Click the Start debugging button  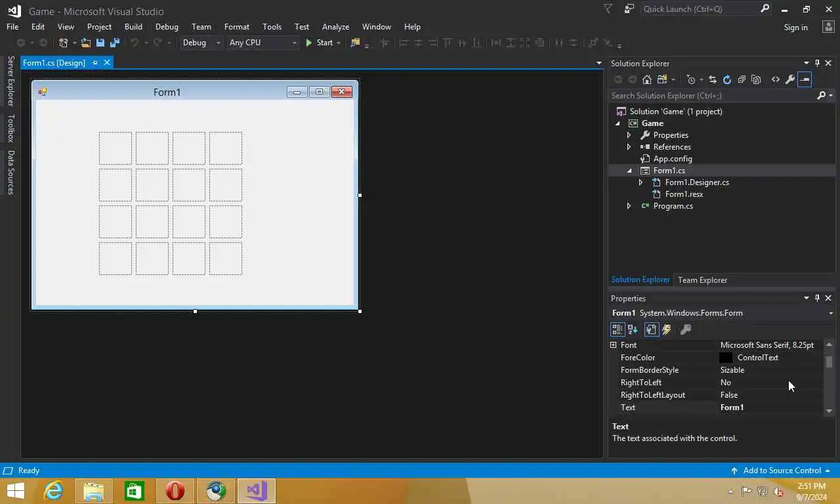tap(319, 43)
